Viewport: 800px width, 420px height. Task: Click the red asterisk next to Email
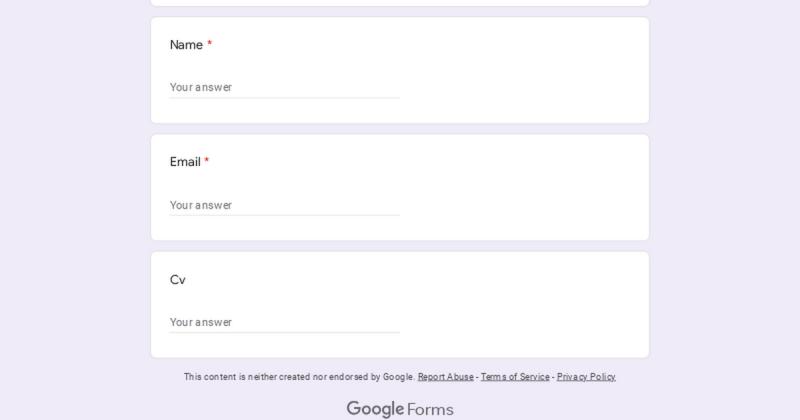coord(207,161)
